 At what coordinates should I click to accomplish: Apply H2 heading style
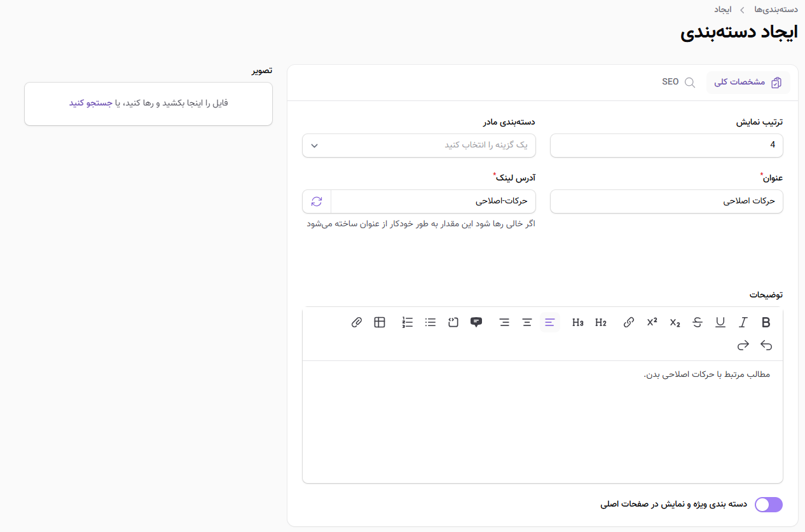click(x=601, y=322)
